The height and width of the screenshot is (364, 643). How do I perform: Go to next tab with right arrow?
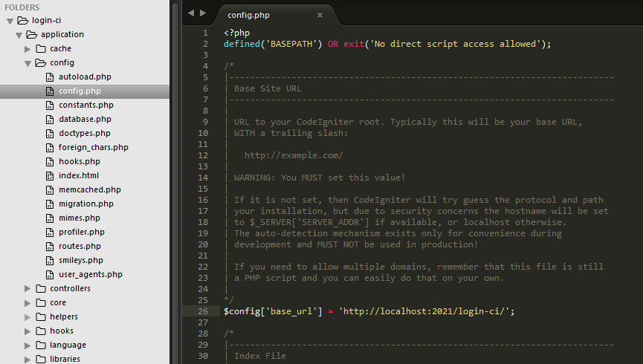(x=203, y=13)
